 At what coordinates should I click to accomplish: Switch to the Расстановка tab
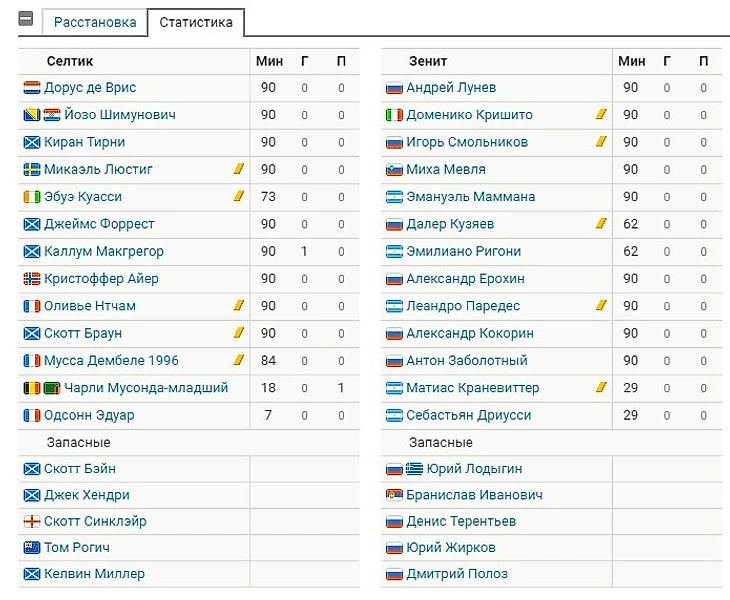point(95,22)
